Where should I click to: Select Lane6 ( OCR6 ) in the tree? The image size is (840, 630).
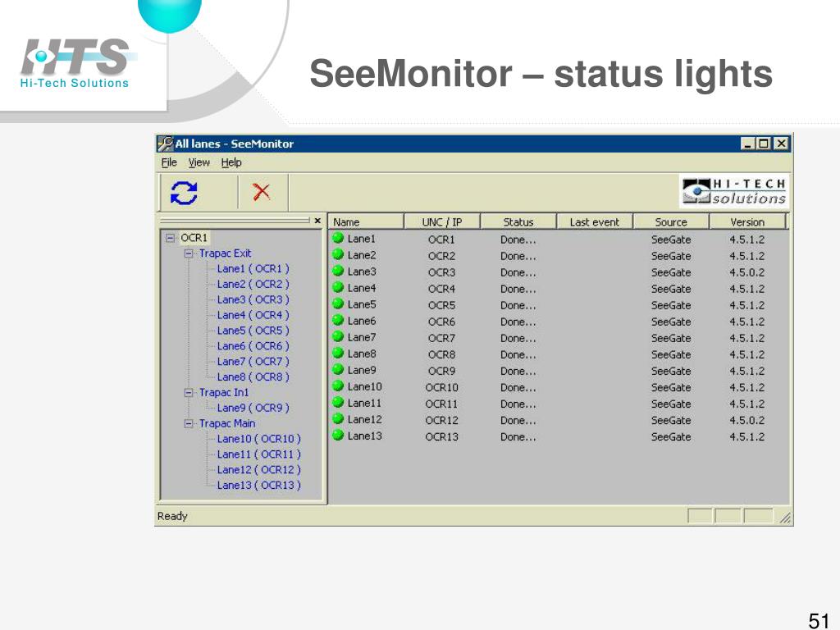(253, 347)
